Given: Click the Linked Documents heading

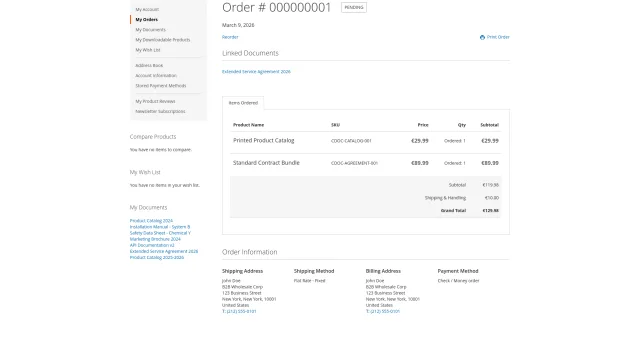Looking at the screenshot, I should pos(250,53).
